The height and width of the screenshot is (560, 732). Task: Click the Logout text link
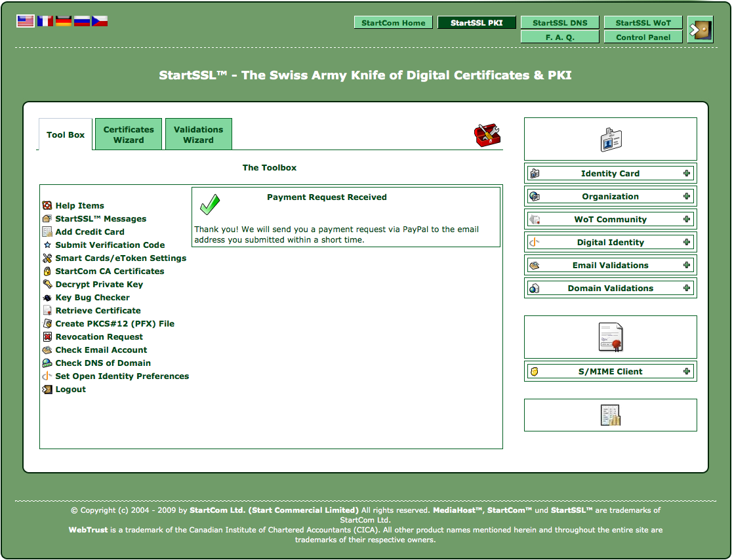pyautogui.click(x=70, y=389)
